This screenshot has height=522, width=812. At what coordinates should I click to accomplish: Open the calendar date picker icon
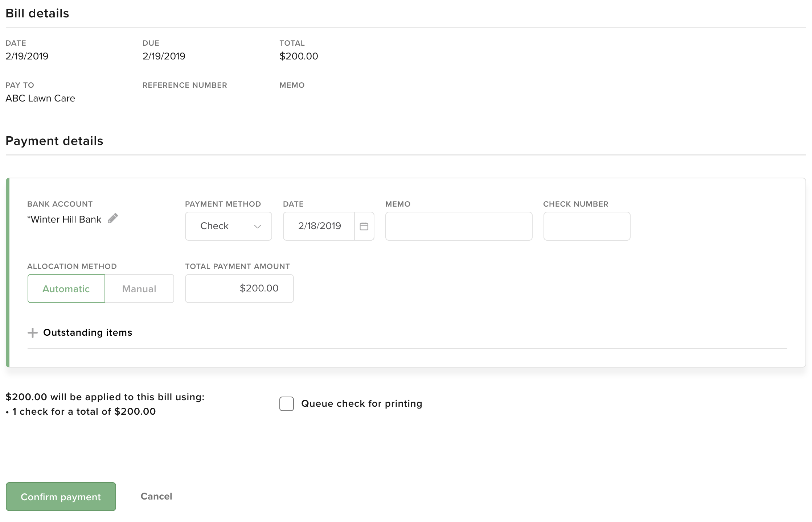364,226
